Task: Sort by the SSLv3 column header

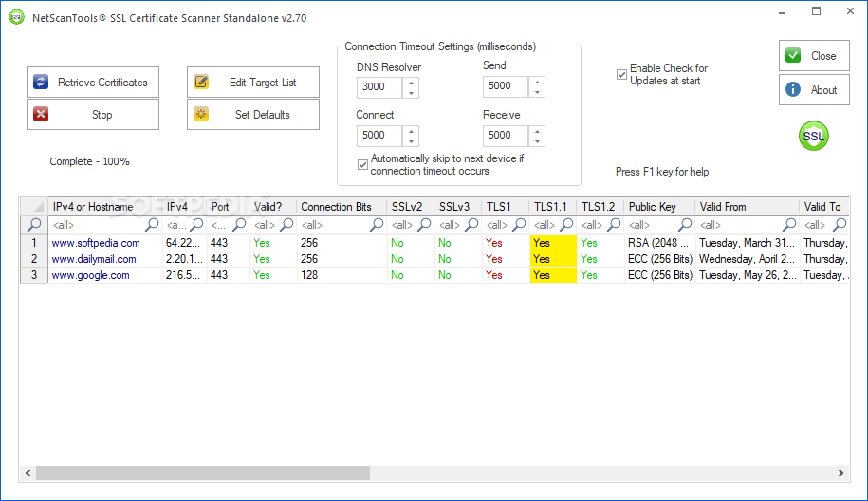Action: pos(458,207)
